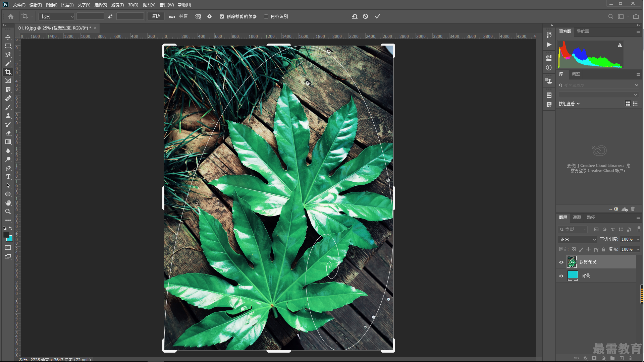Screen dimensions: 644x362
Task: Swap crop width and height
Action: (110, 16)
